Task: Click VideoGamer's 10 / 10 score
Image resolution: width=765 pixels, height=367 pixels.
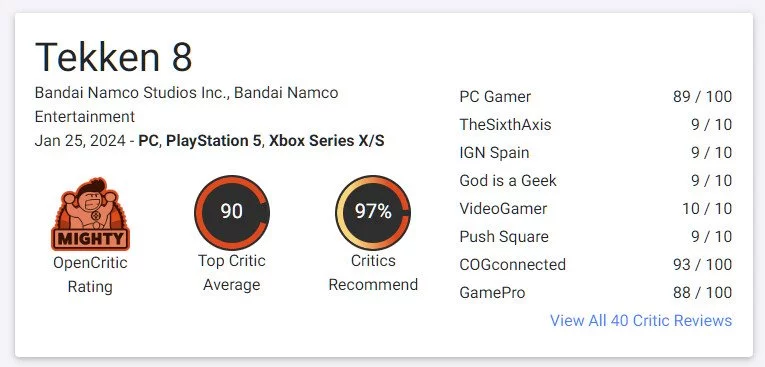Action: point(707,209)
